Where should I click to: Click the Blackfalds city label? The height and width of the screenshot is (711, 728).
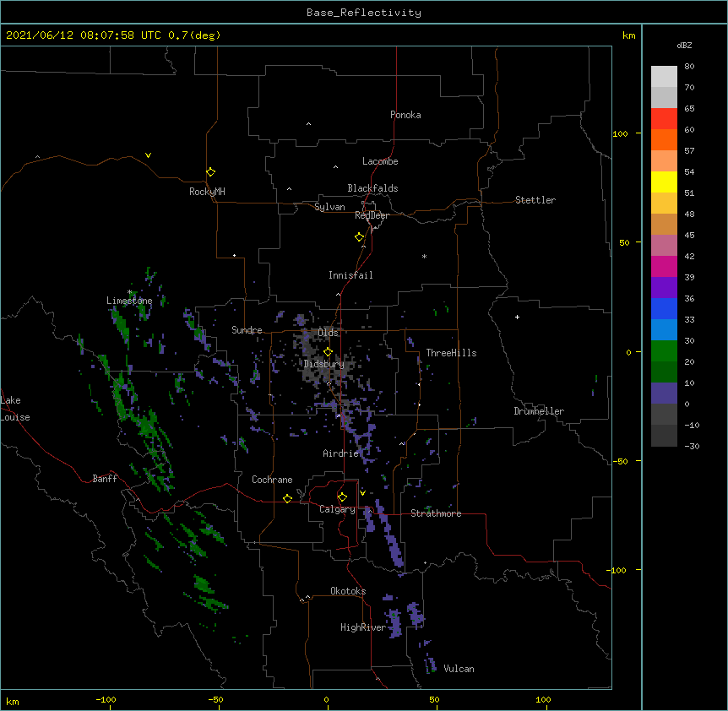tap(372, 188)
